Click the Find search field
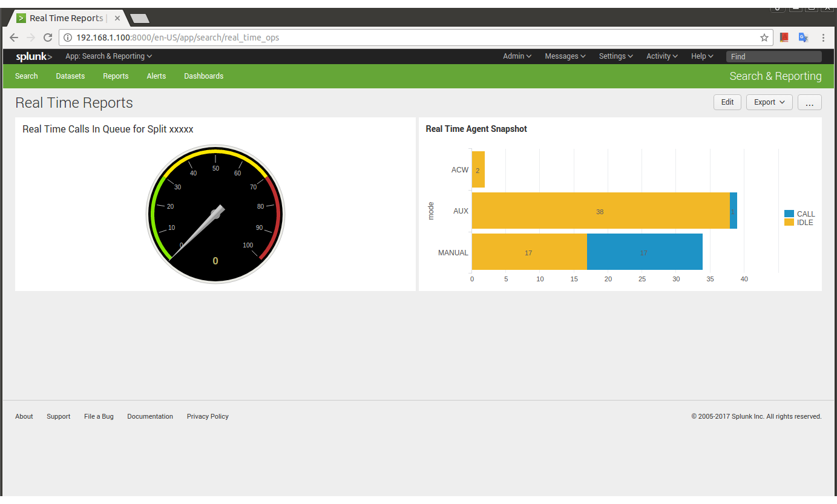Viewport: 837px width, 504px height. point(773,56)
